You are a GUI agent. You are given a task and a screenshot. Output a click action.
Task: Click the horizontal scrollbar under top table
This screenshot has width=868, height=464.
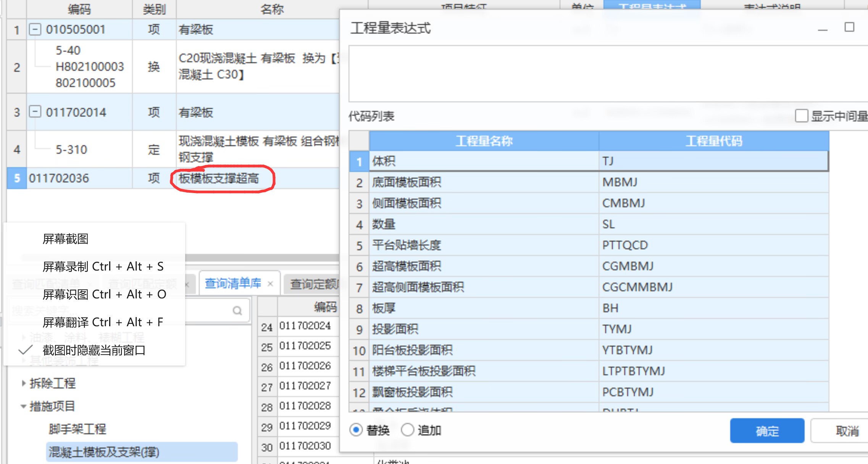[x=262, y=258]
